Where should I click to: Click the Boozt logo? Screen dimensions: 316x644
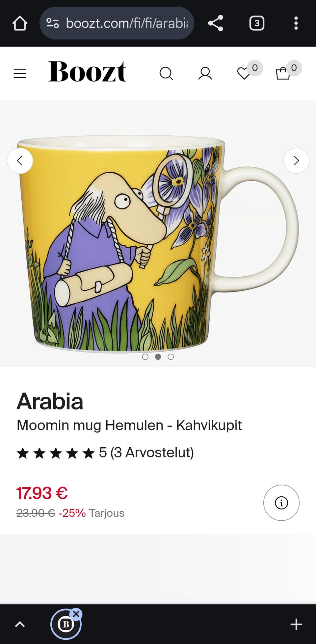[88, 71]
